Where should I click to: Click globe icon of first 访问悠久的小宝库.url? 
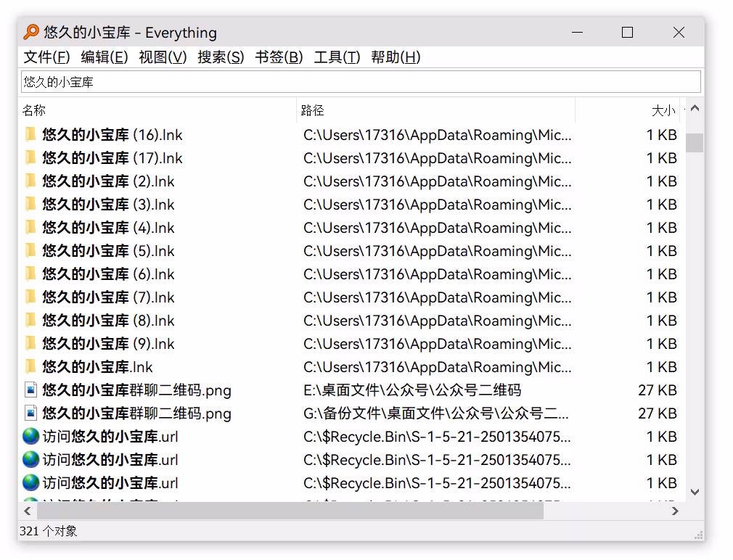(30, 436)
